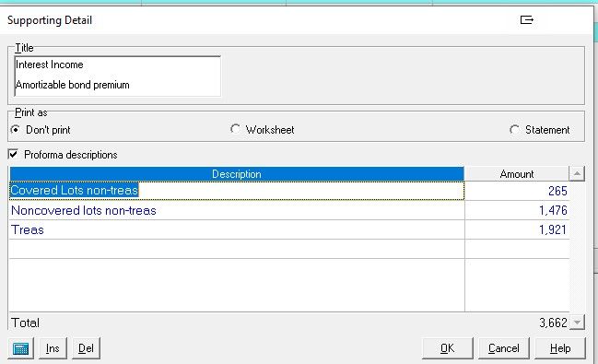Open the calculator icon button

(20, 348)
